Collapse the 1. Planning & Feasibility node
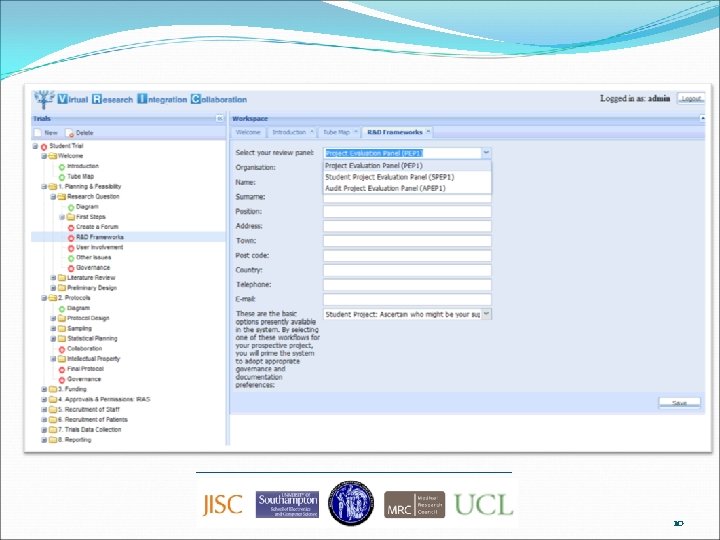The width and height of the screenshot is (720, 540). coord(45,186)
